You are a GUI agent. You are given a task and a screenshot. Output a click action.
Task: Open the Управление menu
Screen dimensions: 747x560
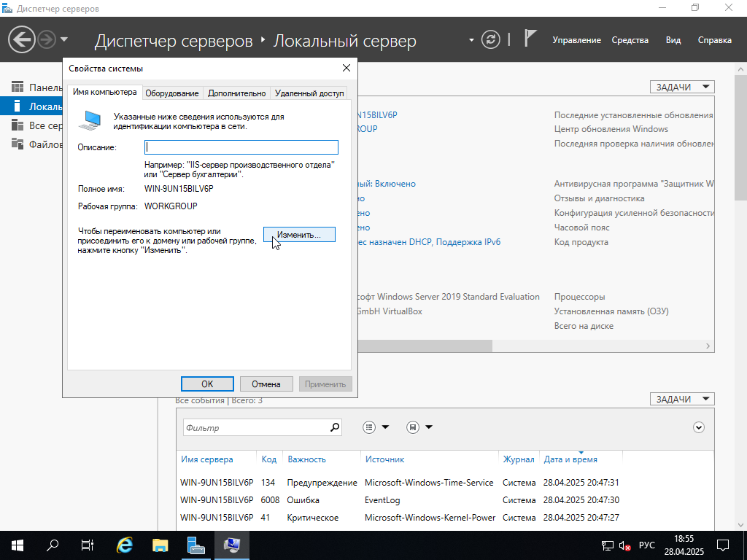(x=576, y=40)
